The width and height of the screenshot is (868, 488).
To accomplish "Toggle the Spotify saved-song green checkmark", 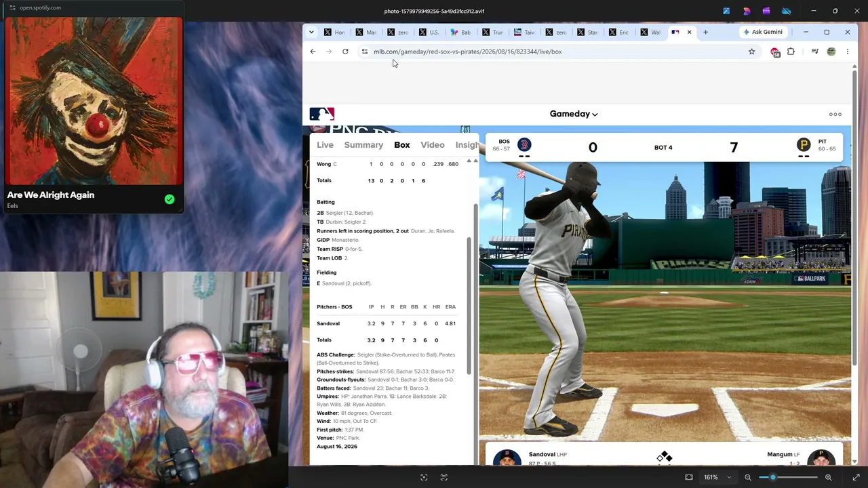I will coord(170,199).
